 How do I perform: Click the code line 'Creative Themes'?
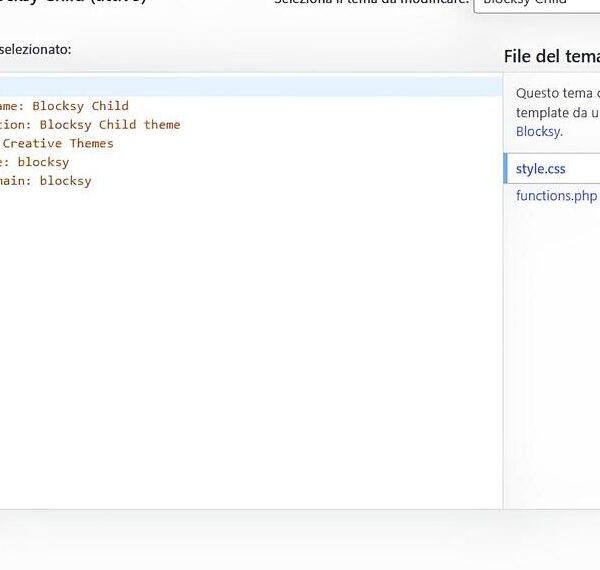point(57,143)
